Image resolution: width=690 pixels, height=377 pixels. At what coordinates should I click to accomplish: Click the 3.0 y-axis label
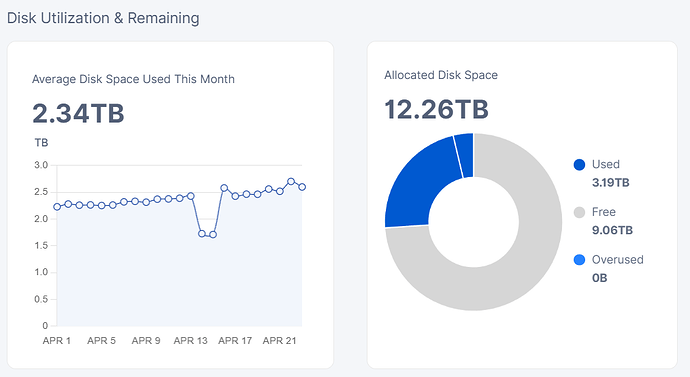pos(41,165)
